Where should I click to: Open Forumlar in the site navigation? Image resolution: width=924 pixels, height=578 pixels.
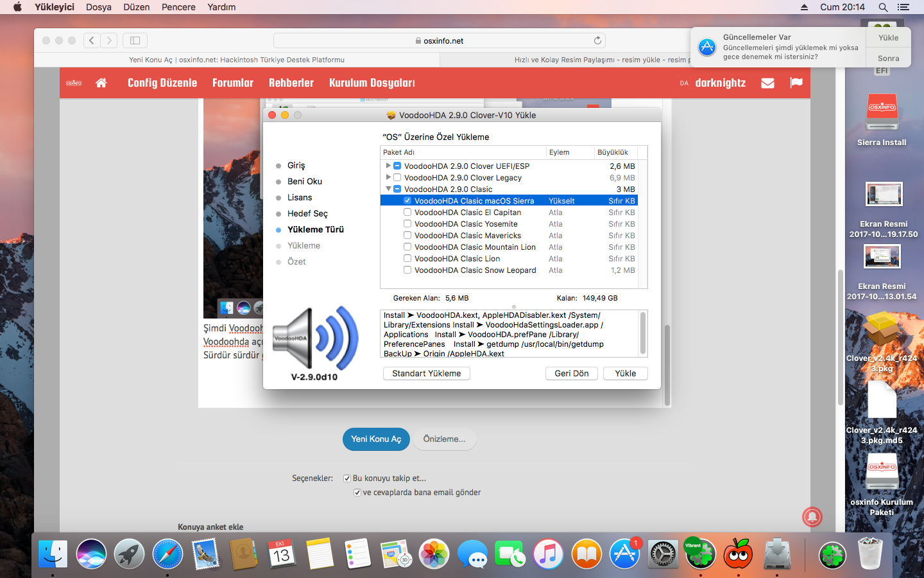[x=232, y=83]
